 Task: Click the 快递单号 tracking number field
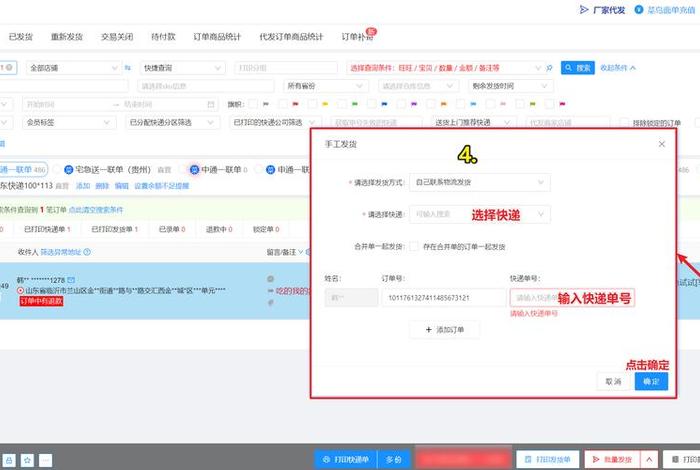(572, 298)
